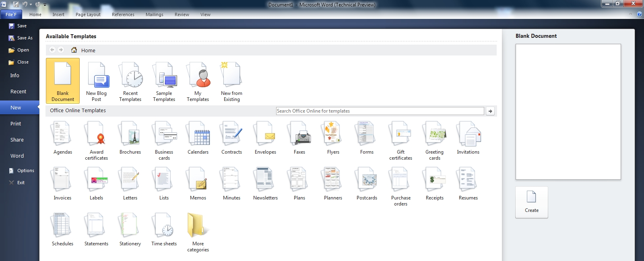The height and width of the screenshot is (261, 644).
Task: Open the Business cards category
Action: click(164, 141)
